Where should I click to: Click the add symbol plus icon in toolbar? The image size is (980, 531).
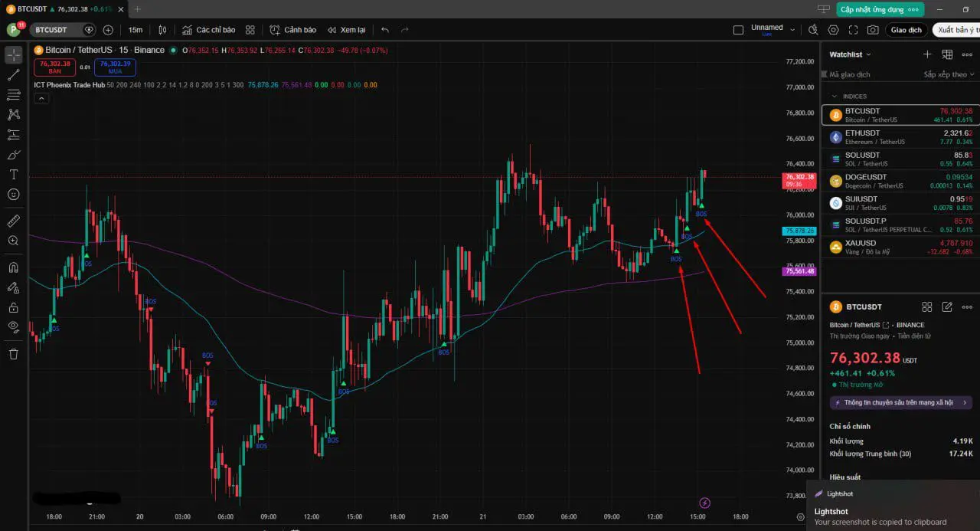[x=108, y=30]
